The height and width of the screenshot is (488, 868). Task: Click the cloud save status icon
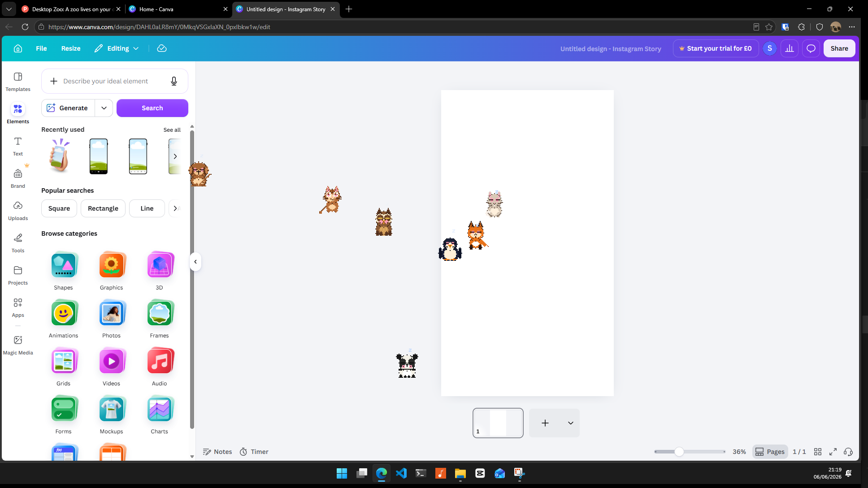[x=162, y=48]
